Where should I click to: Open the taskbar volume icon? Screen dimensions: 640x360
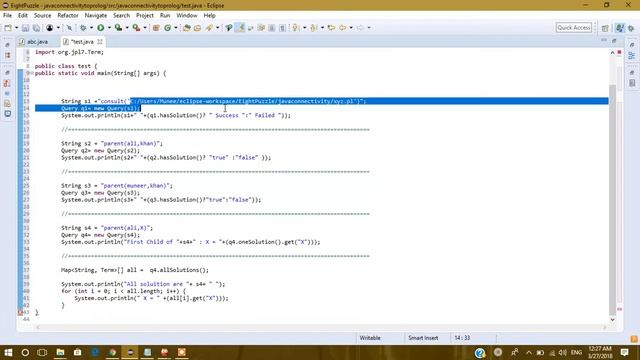(x=562, y=353)
